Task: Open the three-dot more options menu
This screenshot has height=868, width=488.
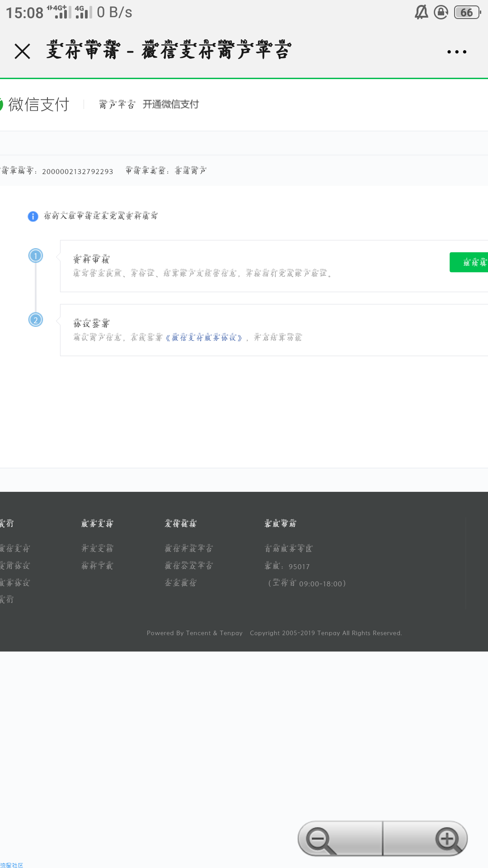Action: pyautogui.click(x=456, y=52)
